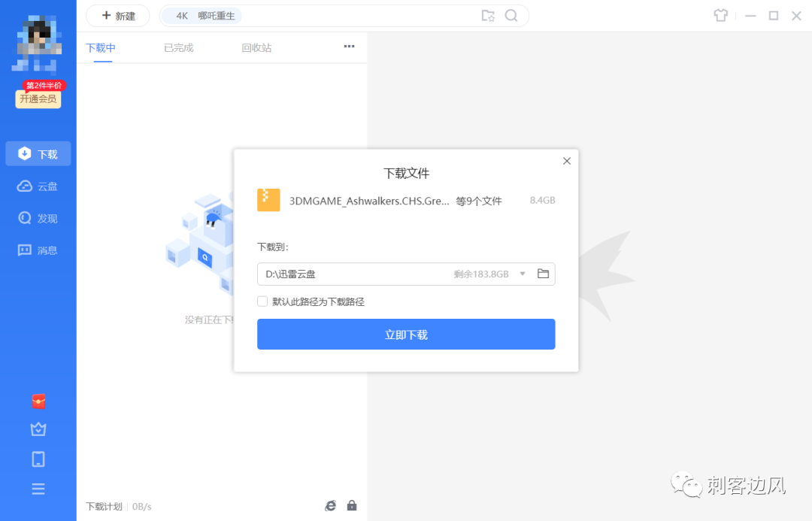Click the 消息 chat bubble icon in sidebar
The image size is (812, 521).
coord(24,250)
